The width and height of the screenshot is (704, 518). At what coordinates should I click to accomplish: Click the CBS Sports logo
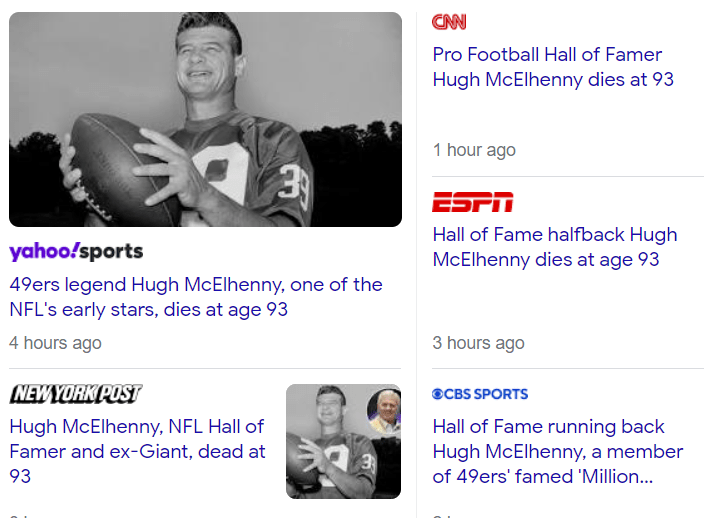pyautogui.click(x=480, y=394)
